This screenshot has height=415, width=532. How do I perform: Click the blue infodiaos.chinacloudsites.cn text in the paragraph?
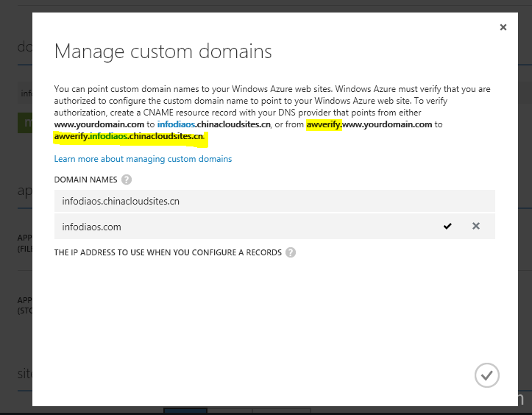coord(213,124)
